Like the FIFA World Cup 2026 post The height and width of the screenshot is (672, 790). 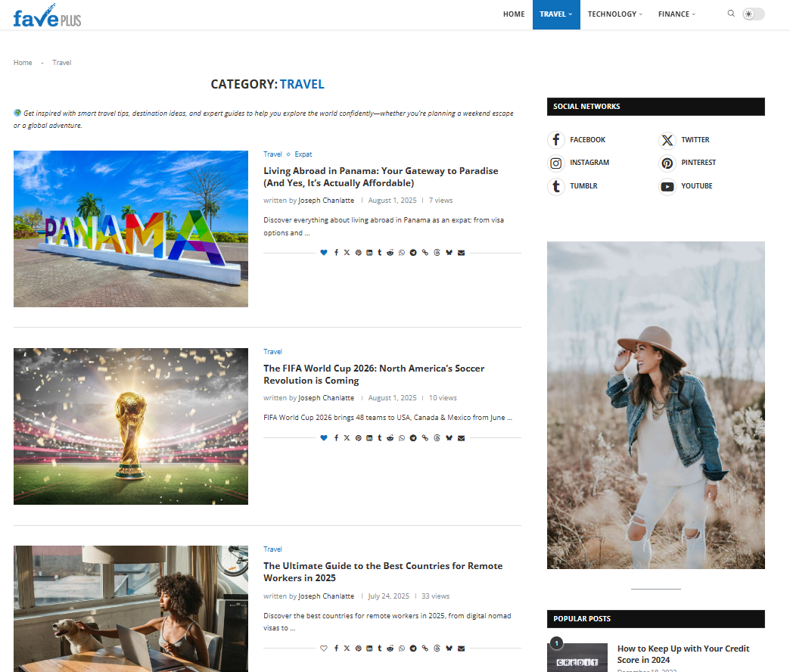(x=324, y=437)
